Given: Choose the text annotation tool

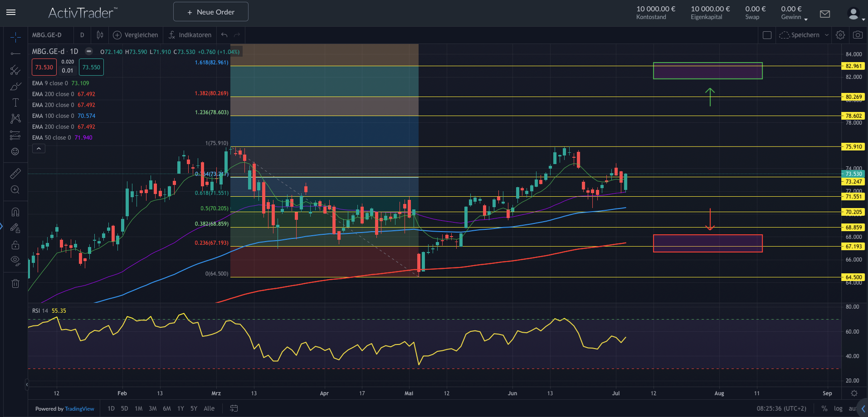Looking at the screenshot, I should pos(15,102).
